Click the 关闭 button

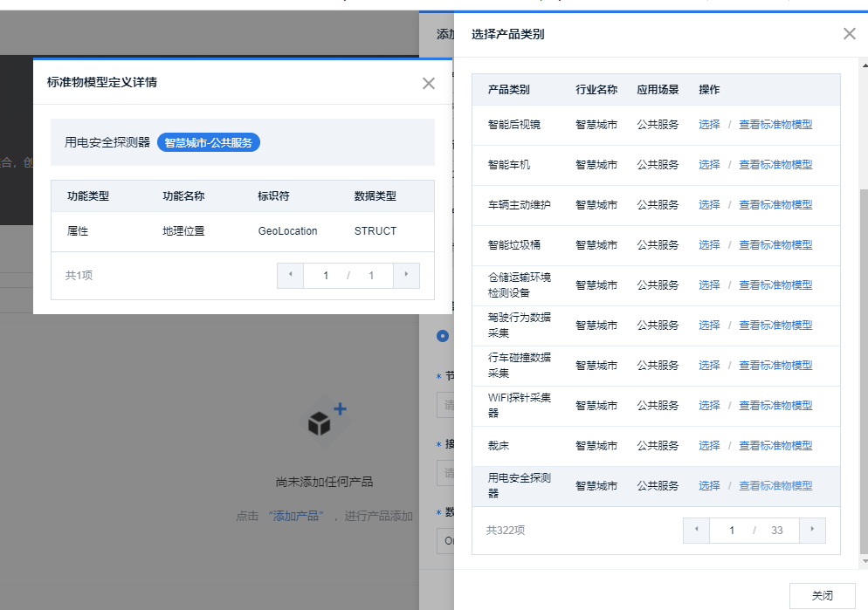(822, 595)
